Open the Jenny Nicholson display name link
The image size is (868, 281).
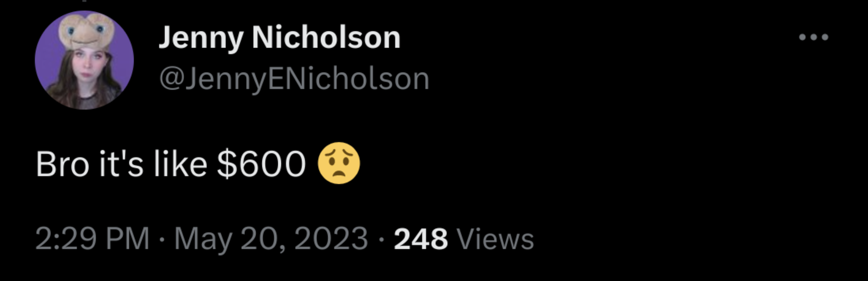(x=279, y=38)
